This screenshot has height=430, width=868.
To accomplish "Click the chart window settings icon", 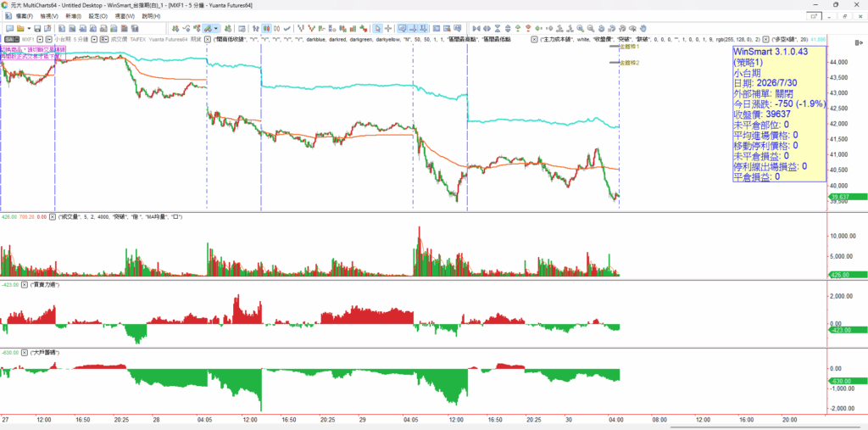I will [242, 28].
